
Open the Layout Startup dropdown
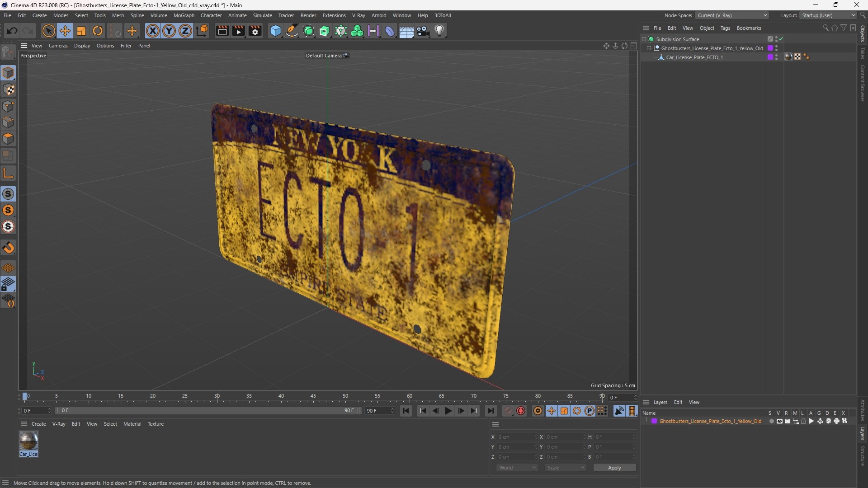828,15
